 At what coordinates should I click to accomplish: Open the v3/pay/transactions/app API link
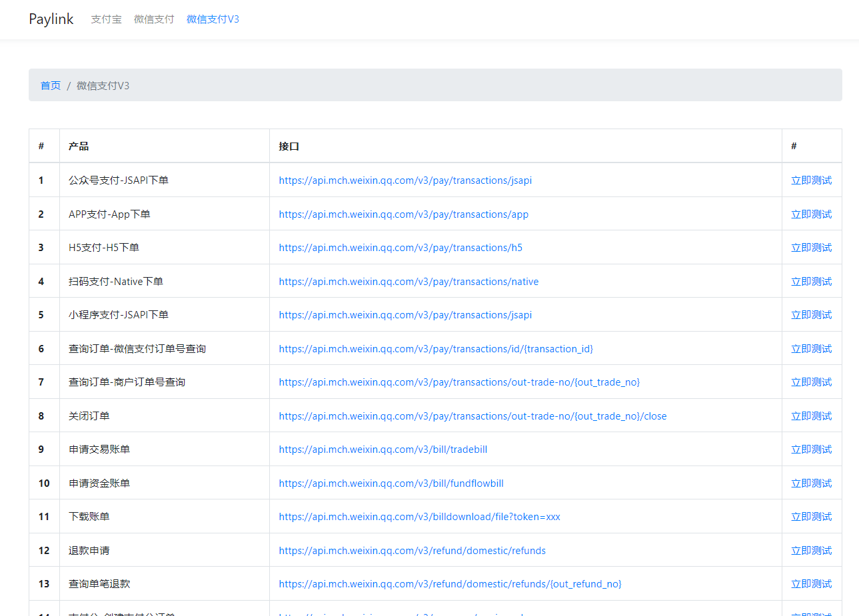tap(404, 214)
